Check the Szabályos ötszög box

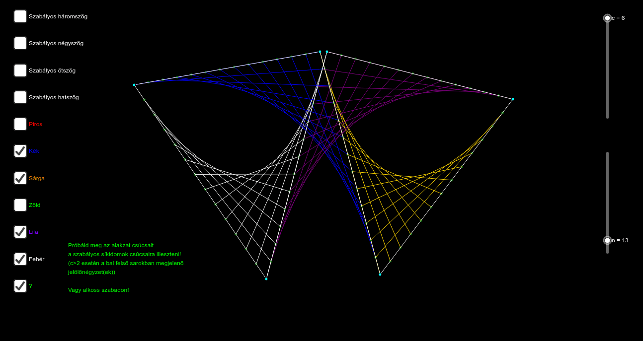point(20,70)
